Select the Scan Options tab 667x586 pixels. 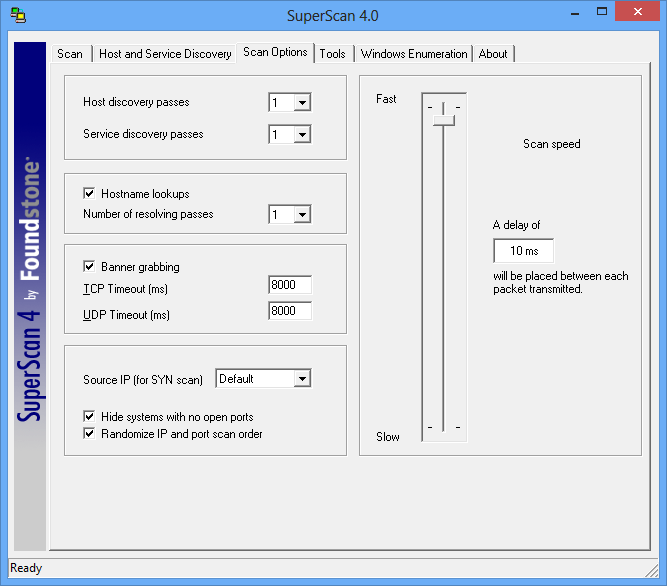[x=275, y=52]
